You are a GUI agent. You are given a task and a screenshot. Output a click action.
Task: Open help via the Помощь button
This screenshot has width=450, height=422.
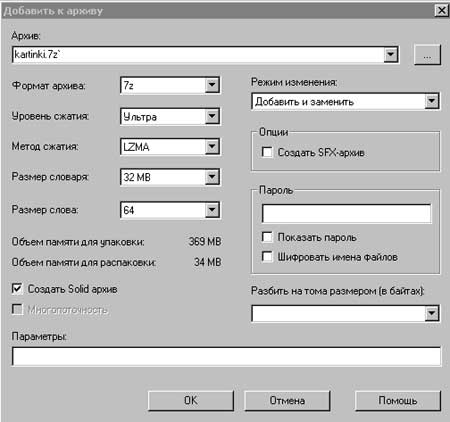point(398,400)
